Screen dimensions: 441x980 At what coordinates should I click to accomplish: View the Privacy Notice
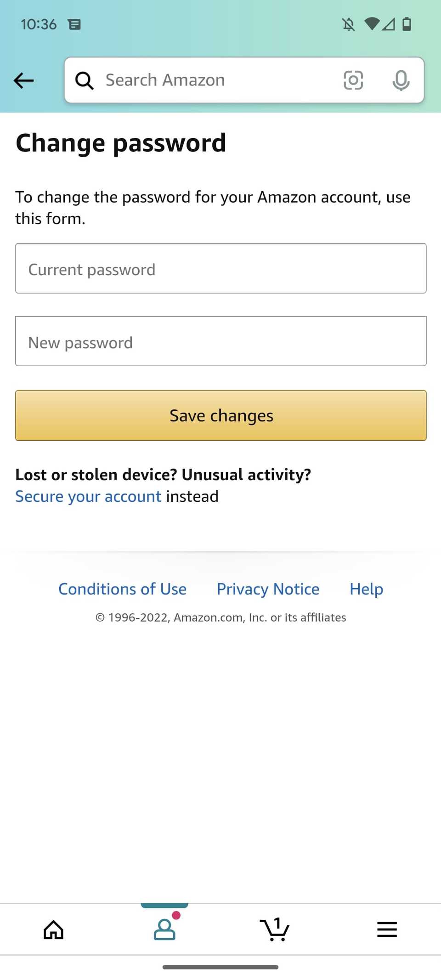click(x=268, y=589)
